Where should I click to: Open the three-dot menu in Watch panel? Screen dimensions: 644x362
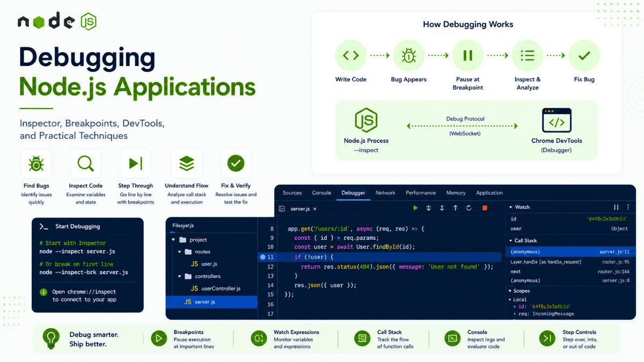[x=628, y=207]
